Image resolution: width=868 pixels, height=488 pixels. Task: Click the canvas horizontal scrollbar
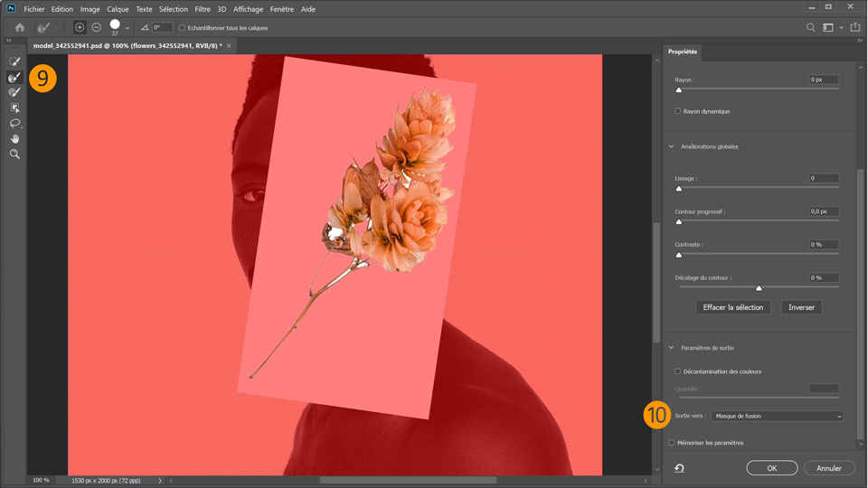(408, 480)
